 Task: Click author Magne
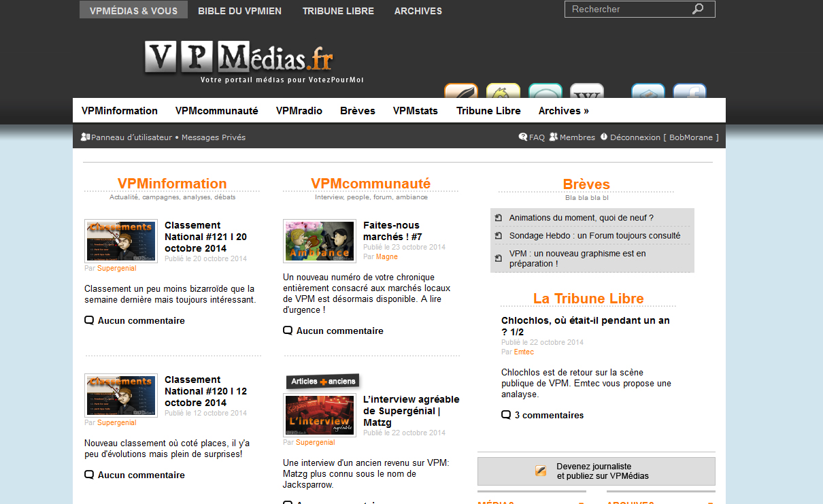tap(387, 256)
